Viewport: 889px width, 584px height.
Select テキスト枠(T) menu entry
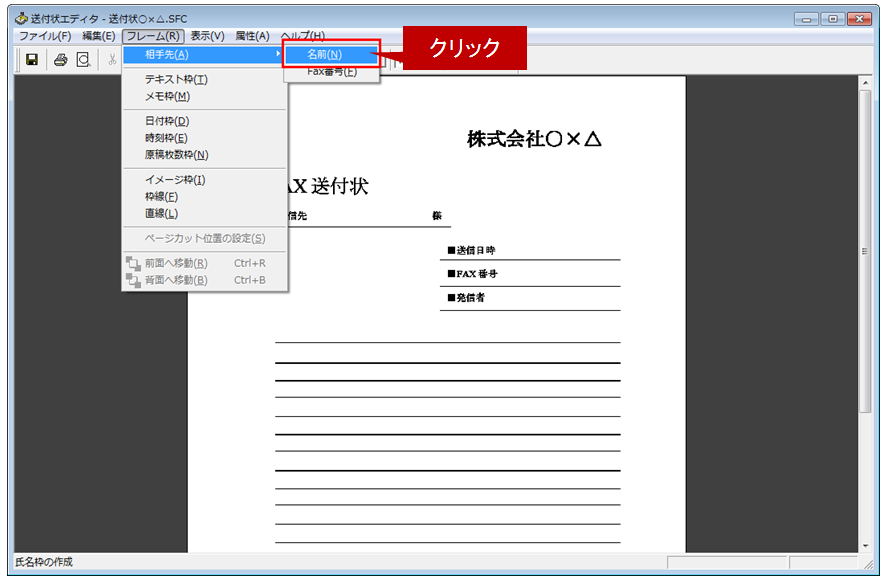204,79
